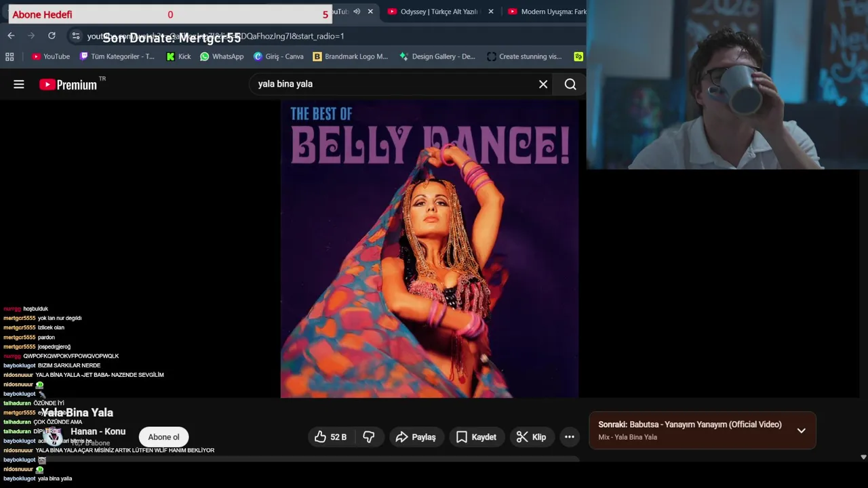Save the video with Kaydet button

(x=476, y=437)
